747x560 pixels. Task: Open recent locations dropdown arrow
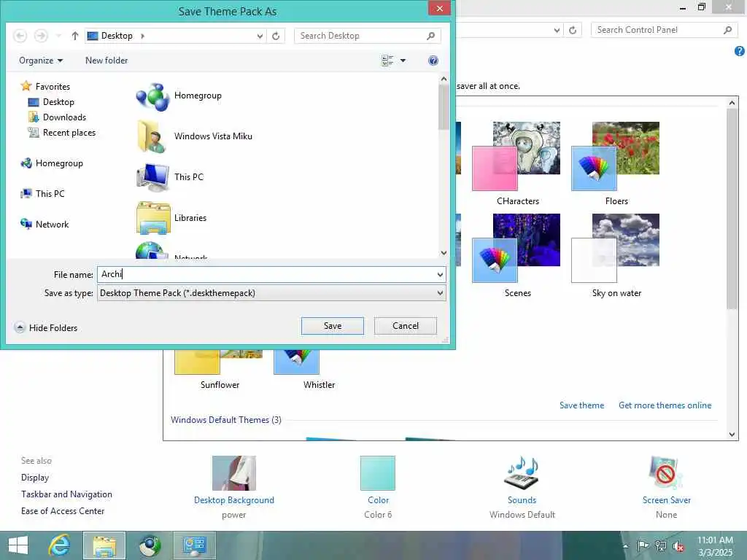pyautogui.click(x=58, y=36)
